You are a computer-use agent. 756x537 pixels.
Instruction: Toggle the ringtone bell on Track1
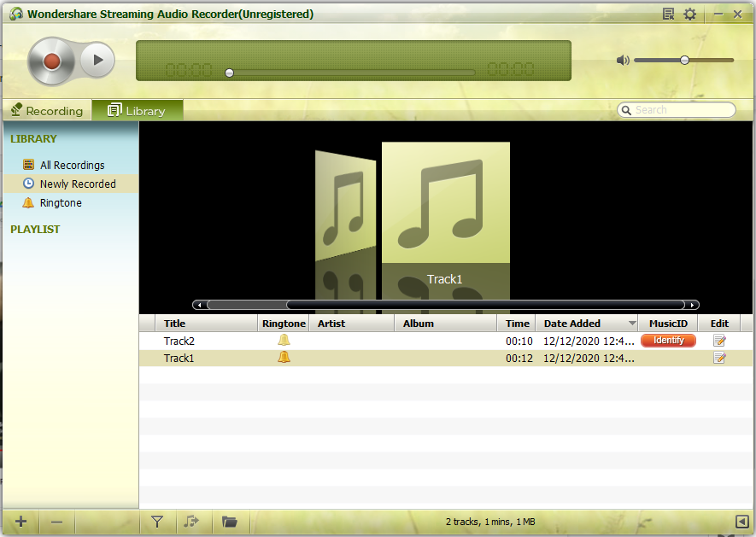(284, 358)
